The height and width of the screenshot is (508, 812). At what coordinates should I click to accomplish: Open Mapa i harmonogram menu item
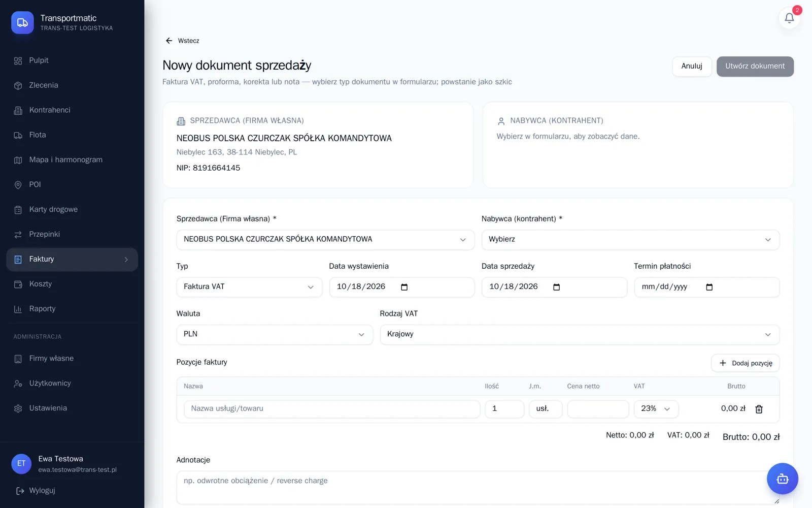click(x=72, y=160)
